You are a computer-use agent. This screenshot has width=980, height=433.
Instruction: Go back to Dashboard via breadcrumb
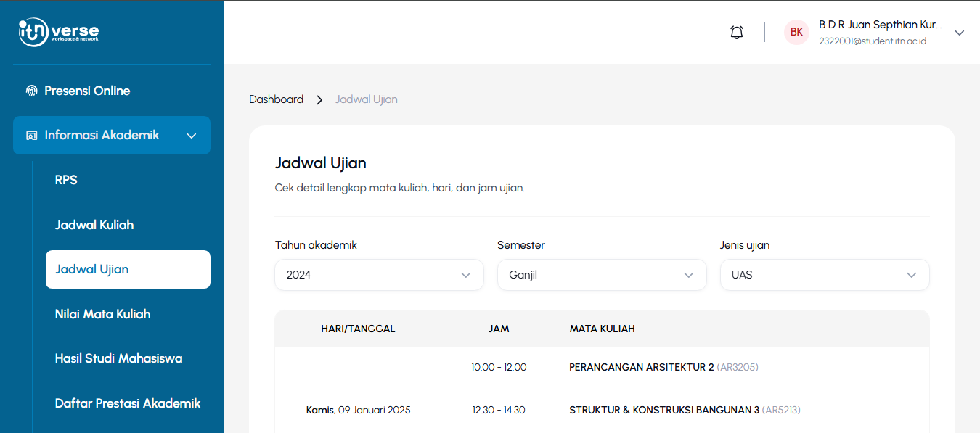pos(276,99)
